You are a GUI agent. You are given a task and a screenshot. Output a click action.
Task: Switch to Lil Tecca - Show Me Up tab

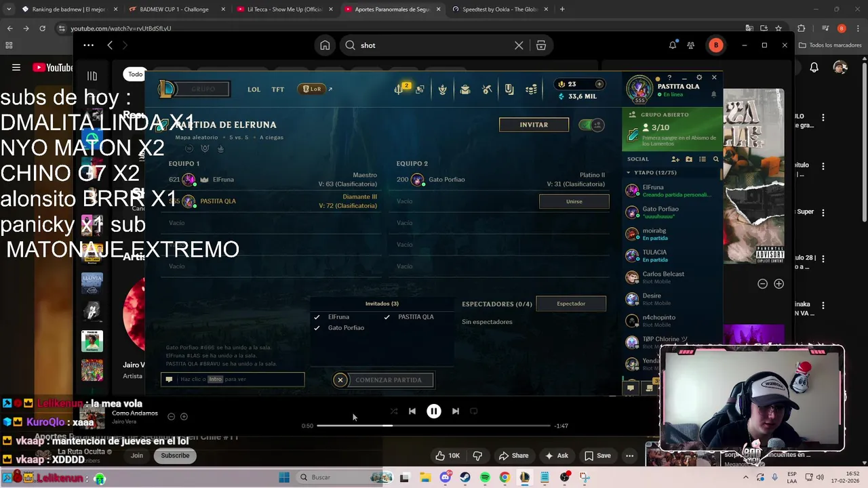(284, 9)
